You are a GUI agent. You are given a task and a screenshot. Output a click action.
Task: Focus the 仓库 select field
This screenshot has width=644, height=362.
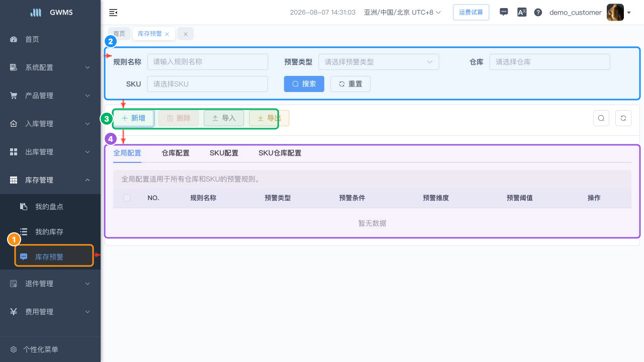550,62
